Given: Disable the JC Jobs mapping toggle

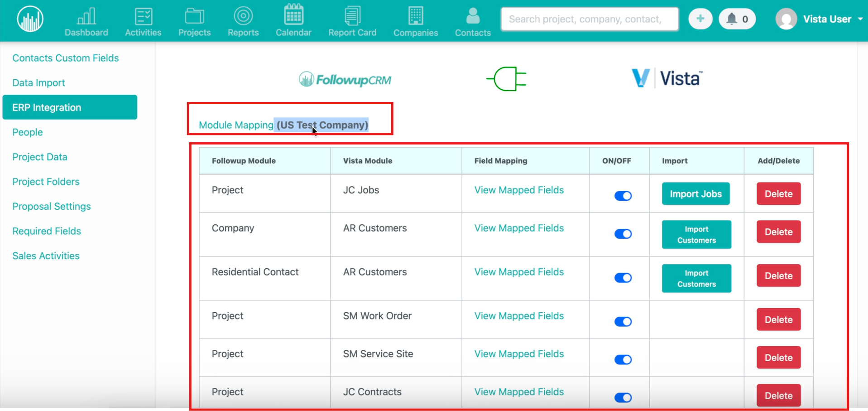Looking at the screenshot, I should (623, 196).
